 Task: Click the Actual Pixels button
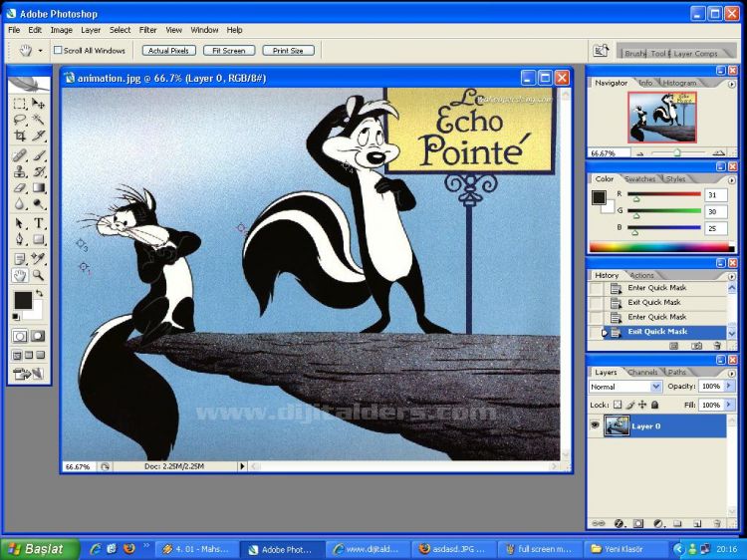coord(168,51)
